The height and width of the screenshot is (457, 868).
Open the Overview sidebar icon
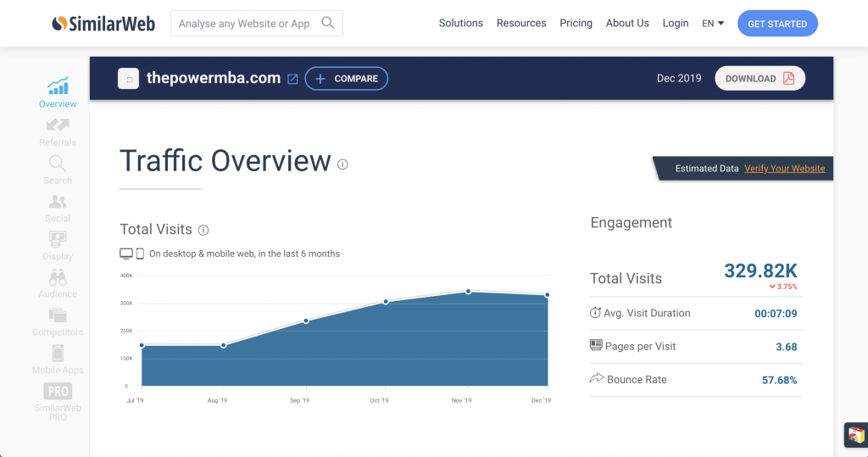58,86
